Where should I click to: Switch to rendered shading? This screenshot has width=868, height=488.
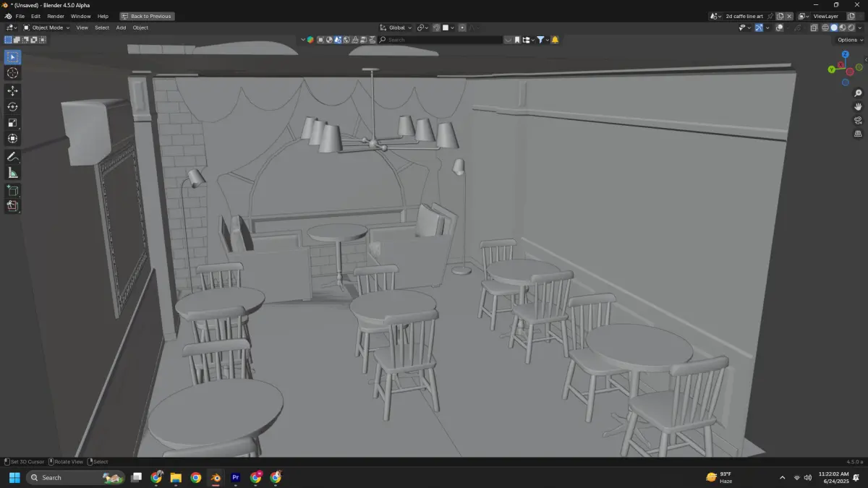851,27
